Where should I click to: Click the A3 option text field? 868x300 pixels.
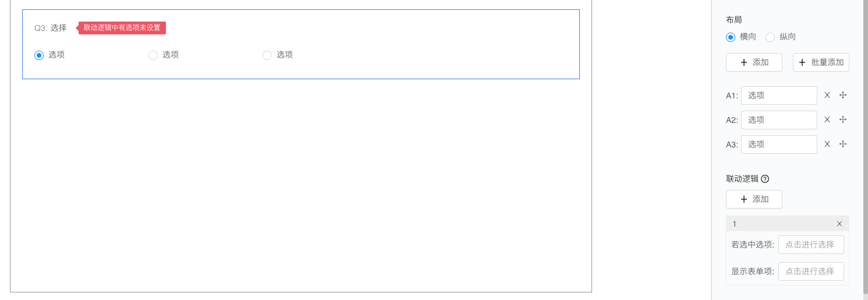[779, 144]
